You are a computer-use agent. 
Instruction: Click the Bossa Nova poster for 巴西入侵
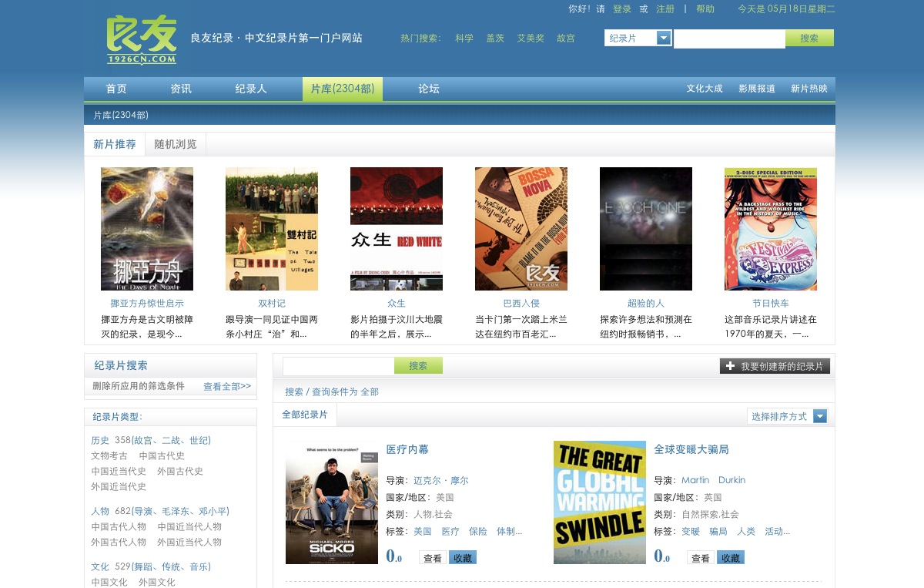click(521, 229)
